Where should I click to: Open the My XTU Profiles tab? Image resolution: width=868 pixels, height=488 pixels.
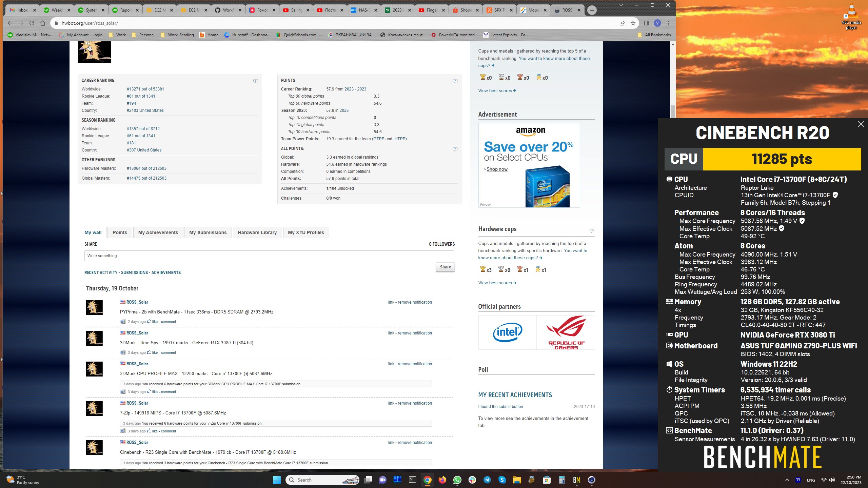point(306,232)
